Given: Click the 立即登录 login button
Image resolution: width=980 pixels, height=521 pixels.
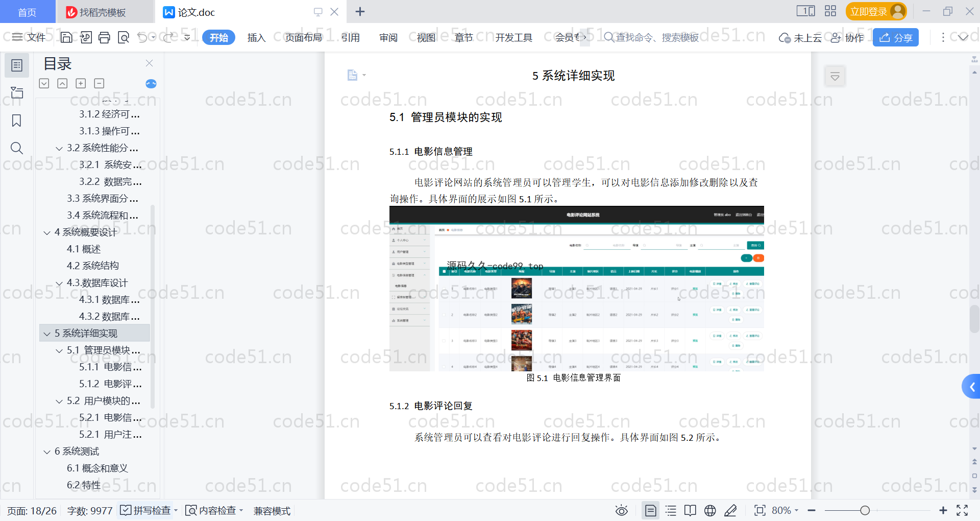Looking at the screenshot, I should click(876, 11).
